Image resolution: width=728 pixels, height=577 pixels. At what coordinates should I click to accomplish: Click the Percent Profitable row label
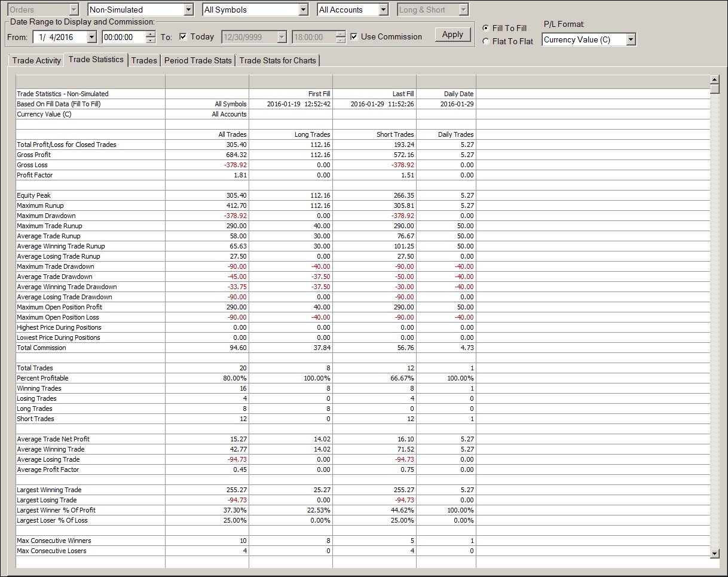pos(42,378)
